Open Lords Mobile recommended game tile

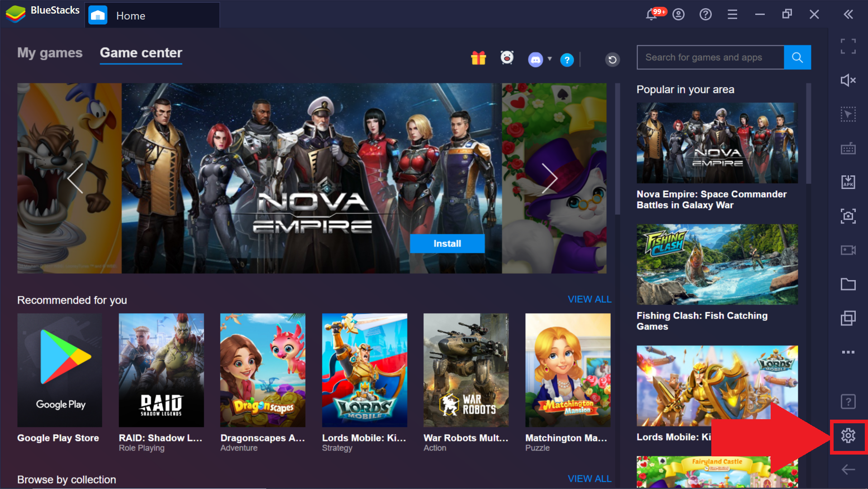coord(364,370)
